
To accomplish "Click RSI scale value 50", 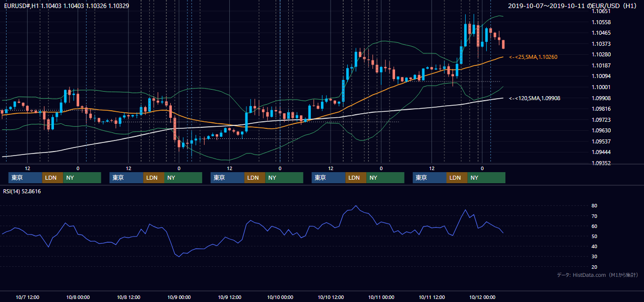I will 595,236.
